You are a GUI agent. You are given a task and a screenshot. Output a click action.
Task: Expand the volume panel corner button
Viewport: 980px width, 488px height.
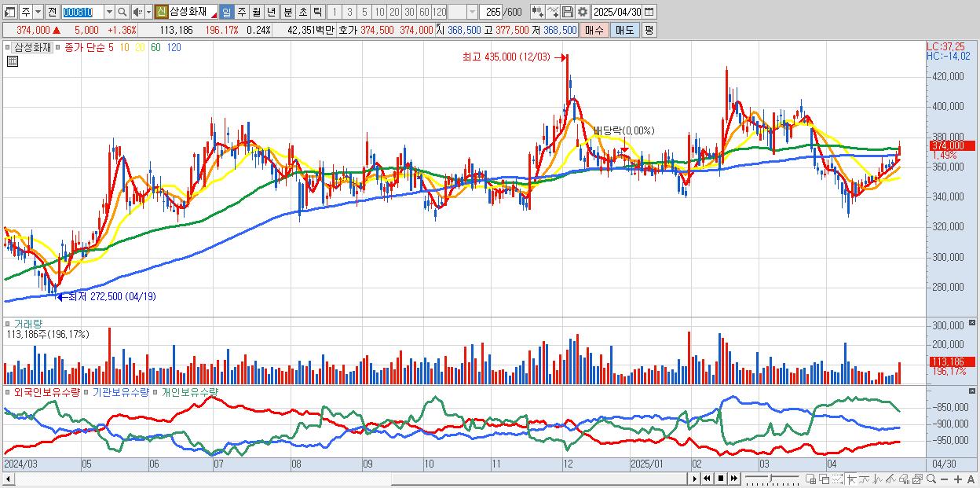[x=974, y=322]
